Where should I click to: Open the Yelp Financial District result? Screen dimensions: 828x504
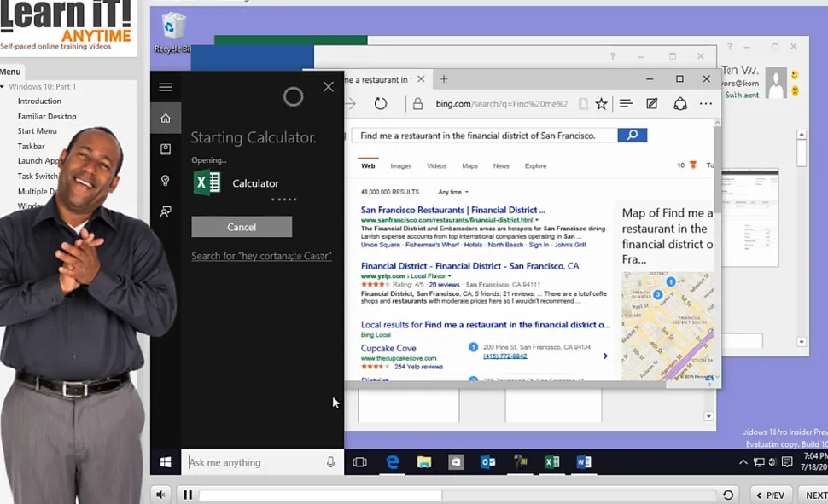tap(470, 266)
